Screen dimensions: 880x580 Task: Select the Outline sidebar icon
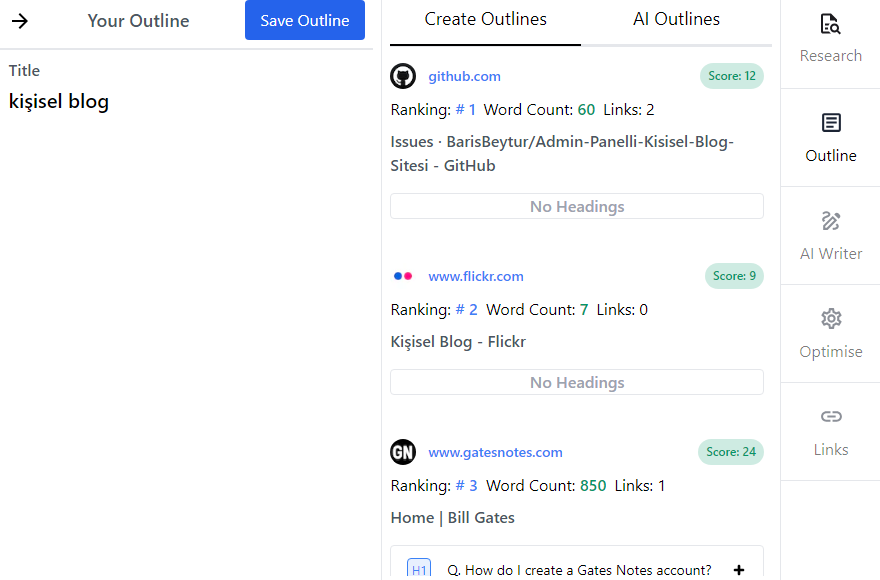pos(831,122)
